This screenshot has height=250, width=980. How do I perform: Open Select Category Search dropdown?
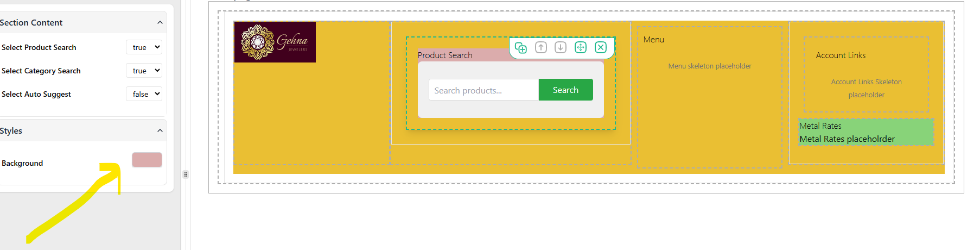pos(144,71)
